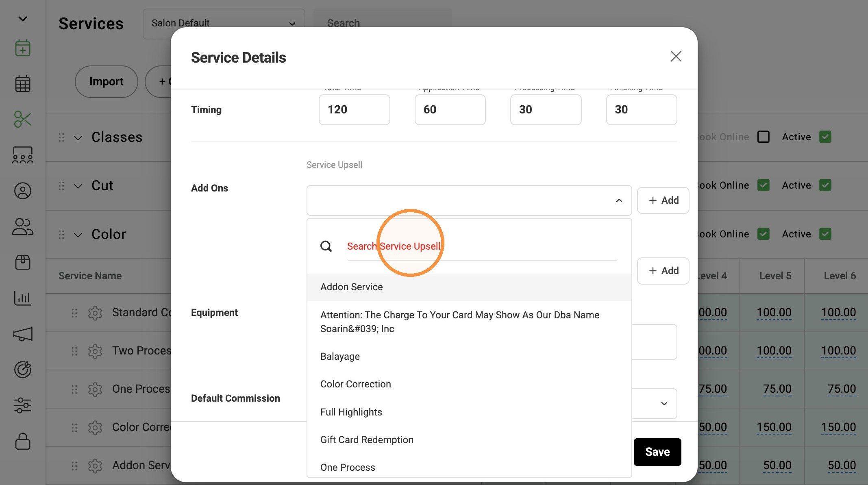Toggle Active checkbox for Classes

tap(825, 137)
